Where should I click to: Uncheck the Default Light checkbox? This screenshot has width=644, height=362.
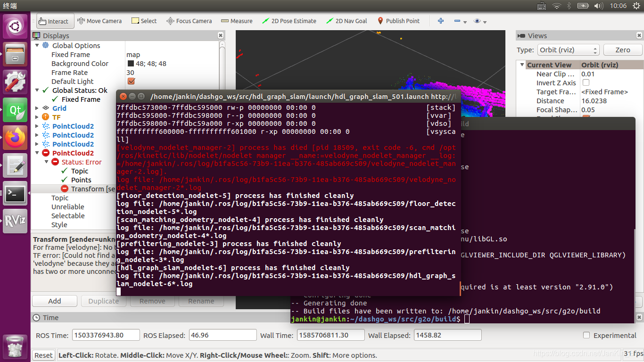(131, 81)
